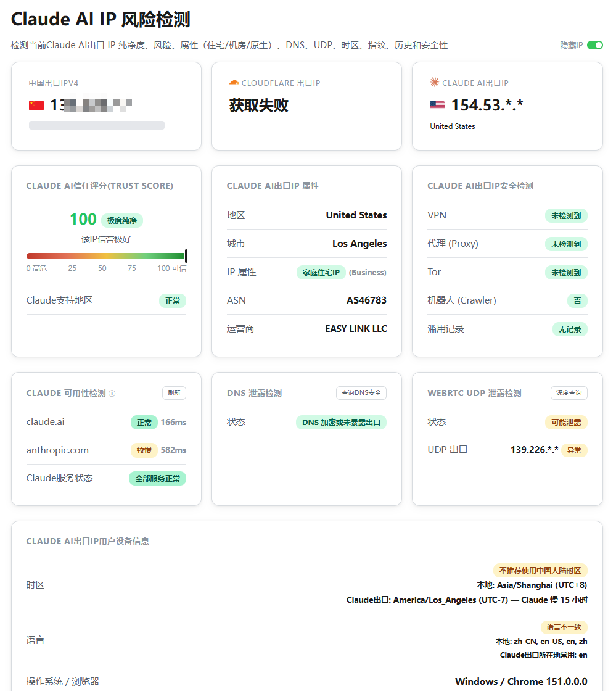This screenshot has height=691, width=616.
Task: Click the 深度查询 button
Action: 569,392
